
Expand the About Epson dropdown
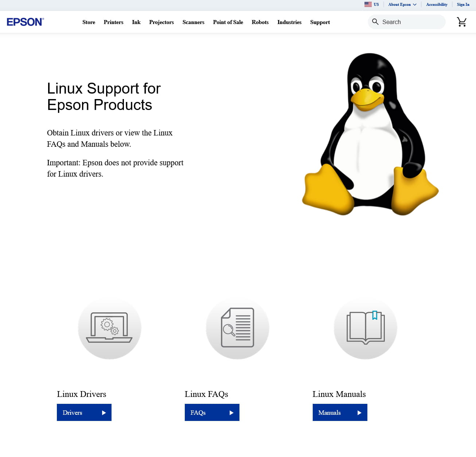[402, 4]
